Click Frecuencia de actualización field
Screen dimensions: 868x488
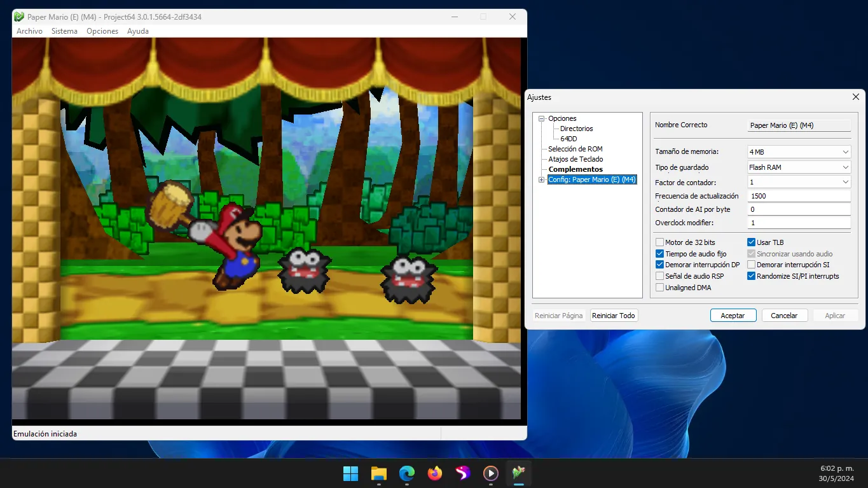[x=799, y=196]
